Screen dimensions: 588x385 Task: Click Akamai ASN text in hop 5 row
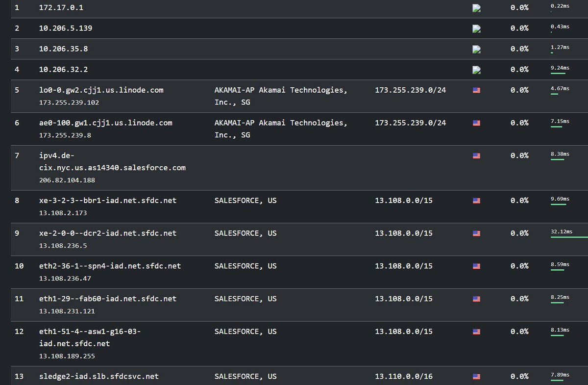(281, 96)
